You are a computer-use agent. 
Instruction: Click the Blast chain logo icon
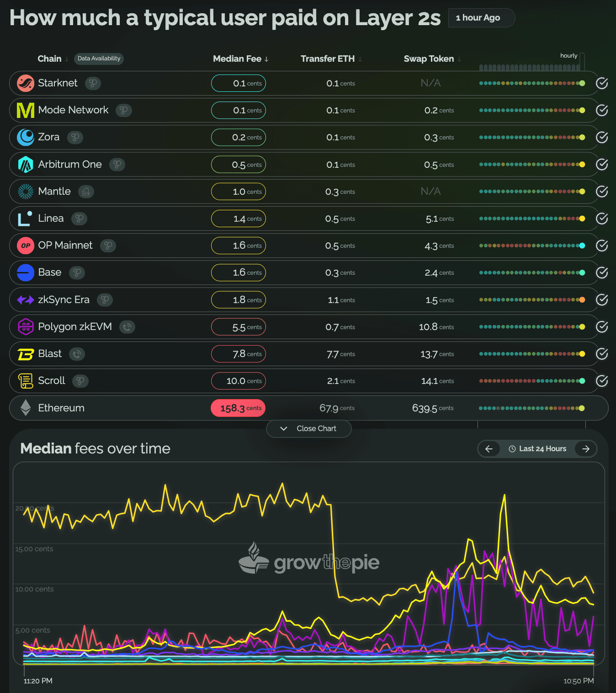(x=26, y=354)
